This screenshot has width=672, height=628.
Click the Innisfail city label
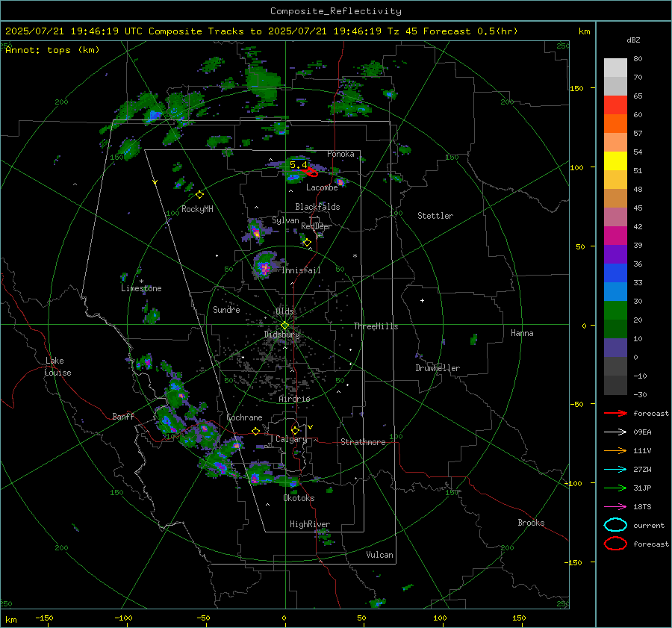coord(301,270)
